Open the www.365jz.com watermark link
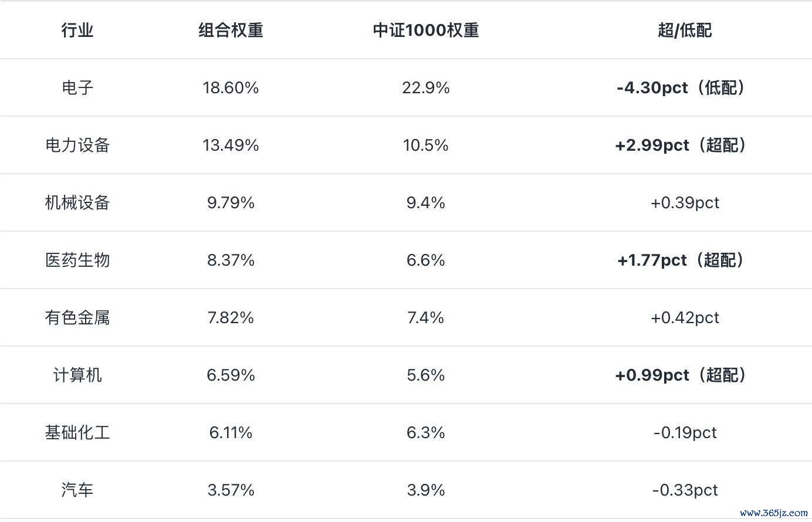Viewport: 812px width, 522px height. [774, 512]
